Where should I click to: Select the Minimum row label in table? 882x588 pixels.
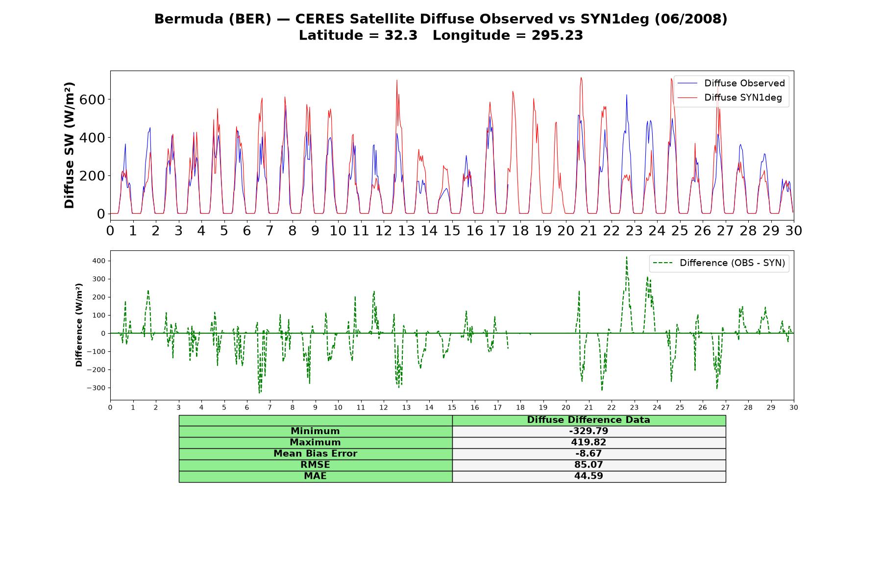coord(315,431)
